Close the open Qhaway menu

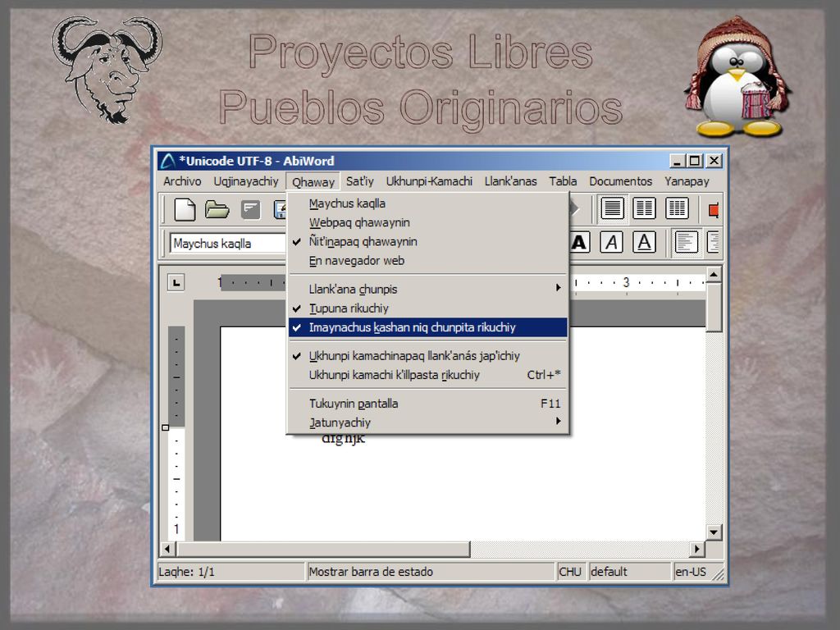[313, 182]
